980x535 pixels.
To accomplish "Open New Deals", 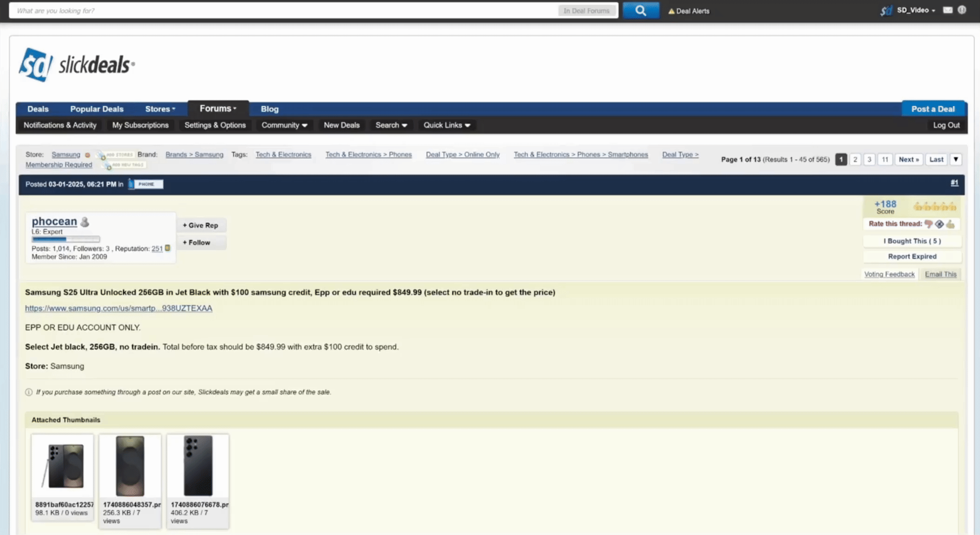I will (x=342, y=125).
